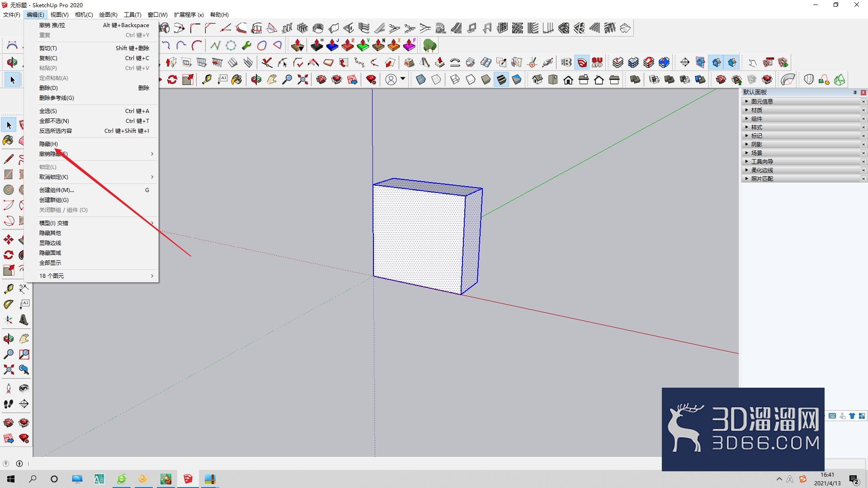Expand the 组件 panel
Screen dimensions: 868x488
pyautogui.click(x=803, y=119)
